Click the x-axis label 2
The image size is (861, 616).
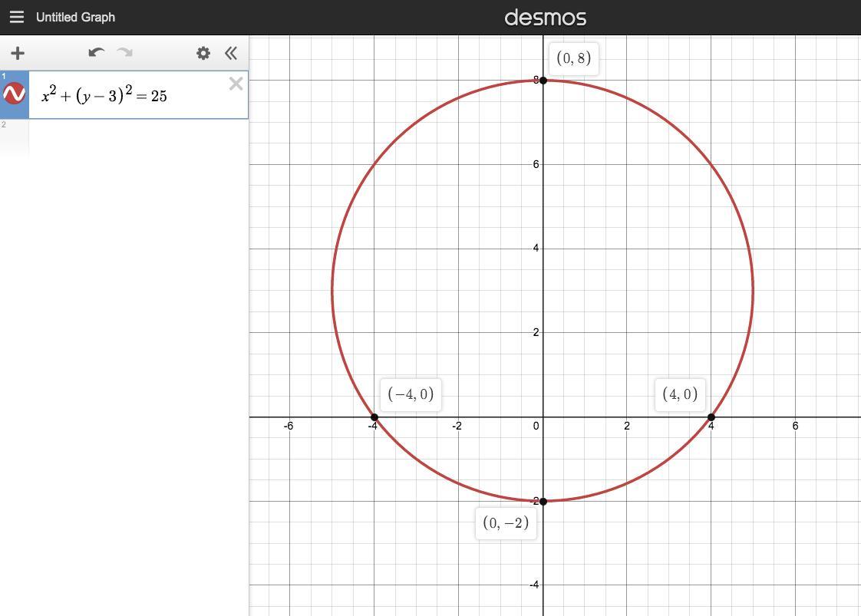(626, 426)
